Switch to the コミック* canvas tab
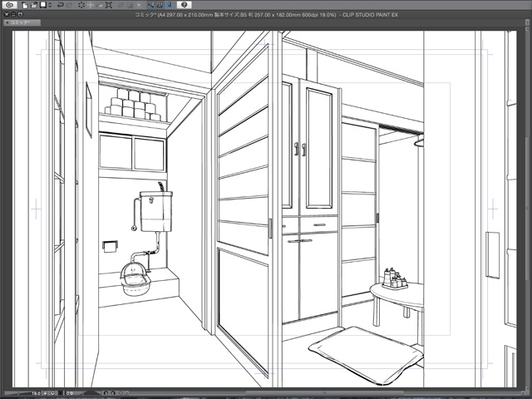532x399 pixels. 22,22
